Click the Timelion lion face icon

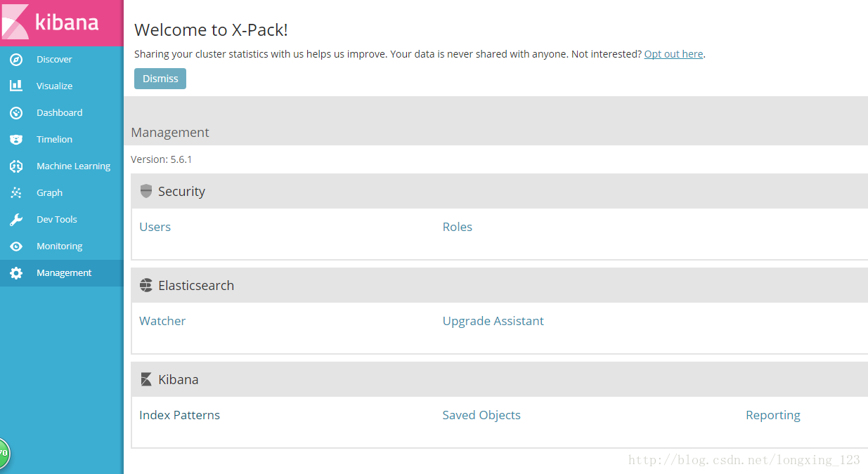[16, 139]
